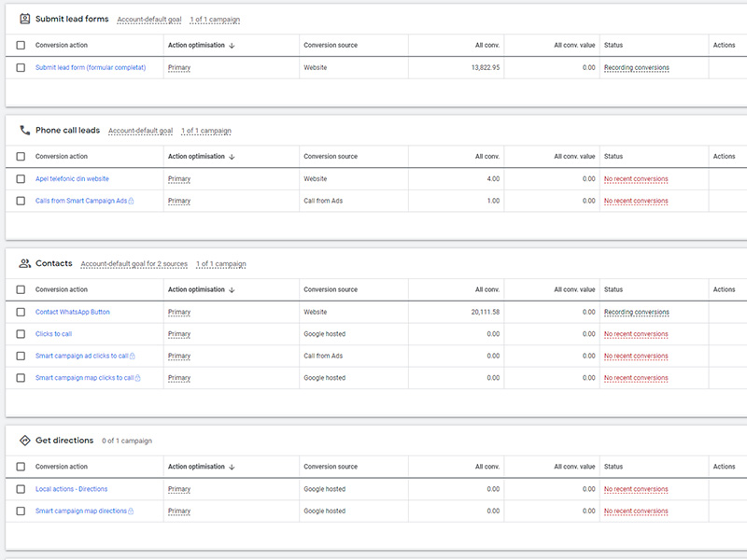The image size is (747, 560).
Task: Sort by Action optimisation arrow in Phone call leads table
Action: pyautogui.click(x=232, y=157)
